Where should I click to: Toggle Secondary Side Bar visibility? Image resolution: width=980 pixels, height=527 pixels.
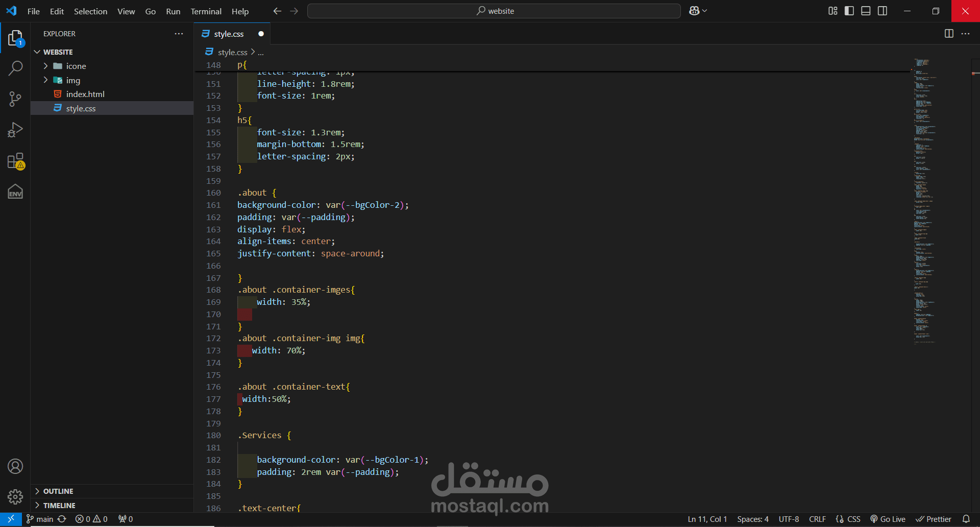[x=883, y=11]
